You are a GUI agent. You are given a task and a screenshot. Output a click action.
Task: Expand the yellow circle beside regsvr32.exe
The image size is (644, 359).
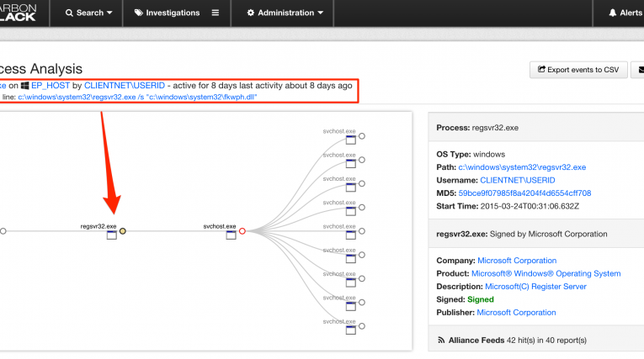(123, 230)
